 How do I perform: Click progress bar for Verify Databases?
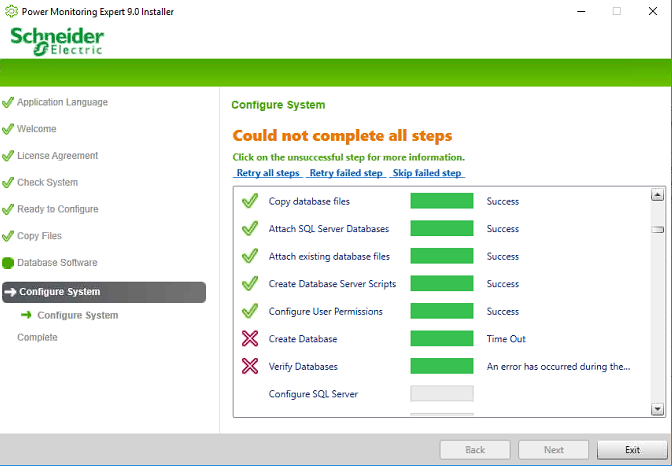click(x=442, y=366)
